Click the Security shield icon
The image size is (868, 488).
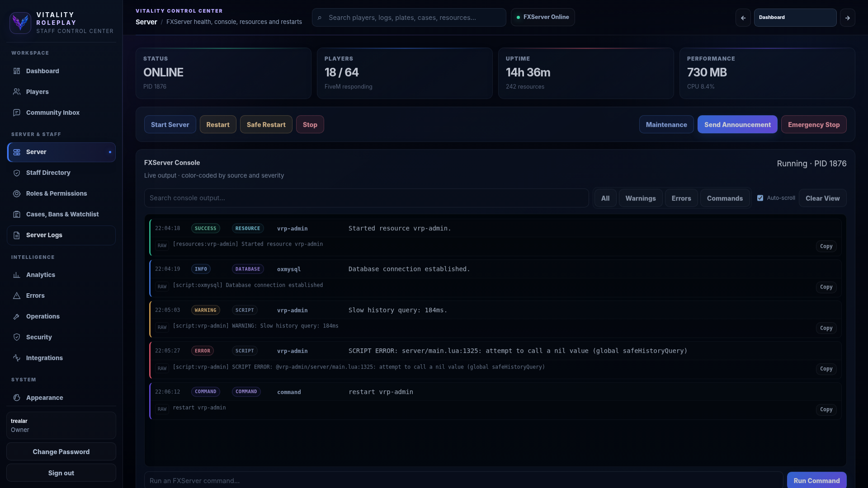[x=17, y=338]
